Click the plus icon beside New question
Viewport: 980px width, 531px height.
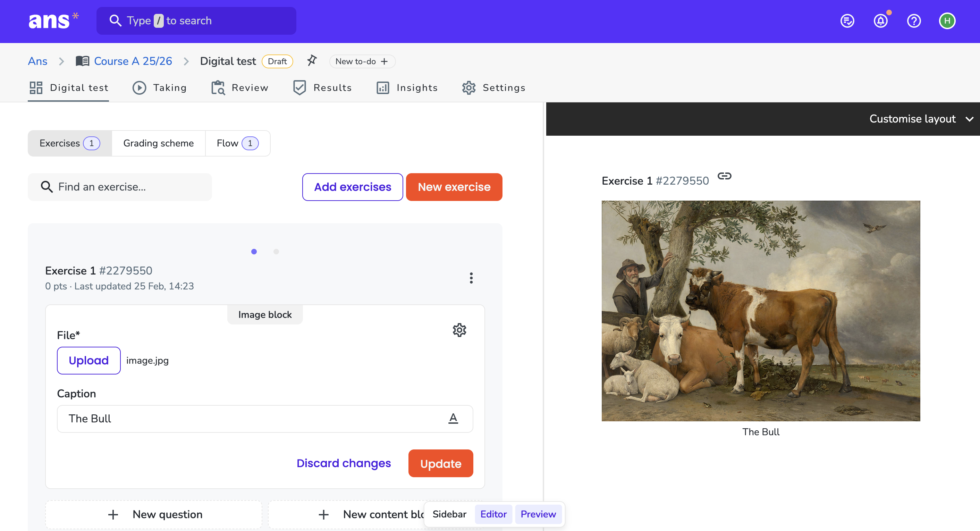tap(113, 515)
